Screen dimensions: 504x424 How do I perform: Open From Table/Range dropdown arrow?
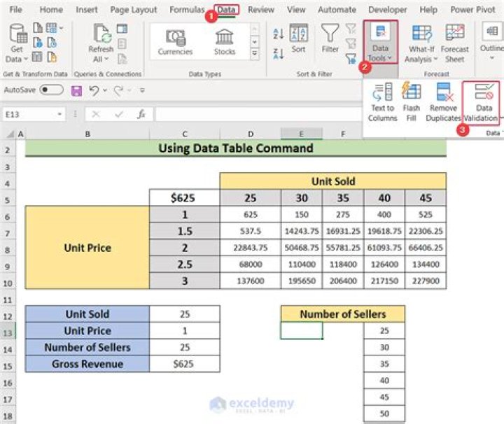point(61,28)
